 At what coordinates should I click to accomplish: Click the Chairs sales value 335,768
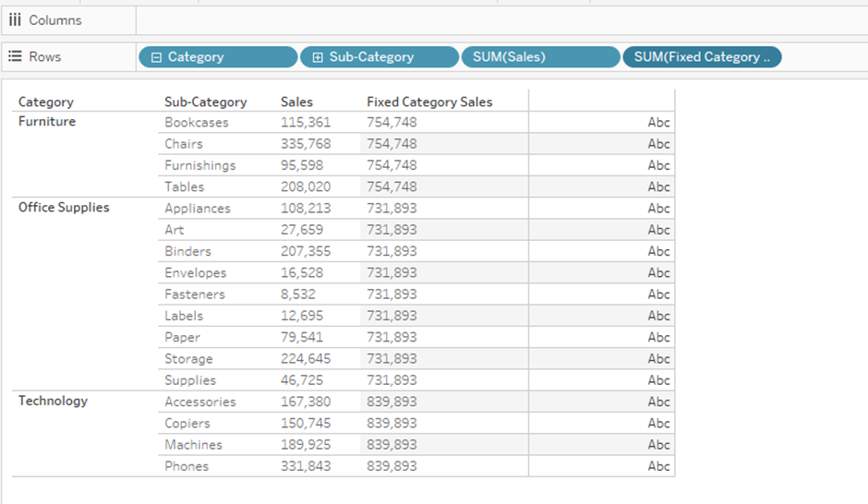306,144
